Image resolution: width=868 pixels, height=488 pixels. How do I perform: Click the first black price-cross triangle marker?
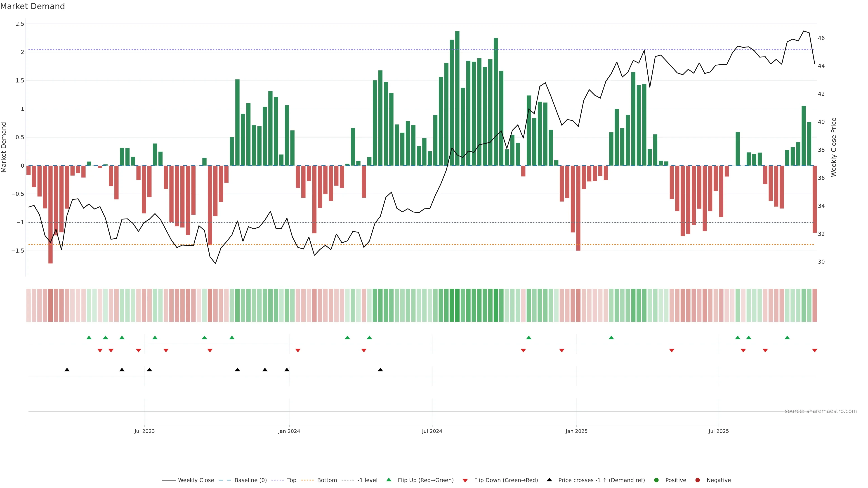pos(67,370)
